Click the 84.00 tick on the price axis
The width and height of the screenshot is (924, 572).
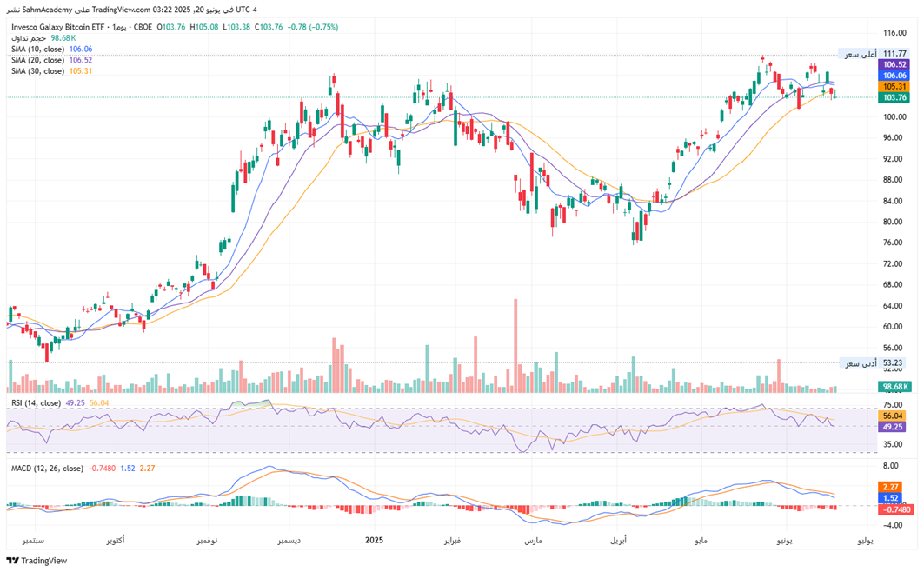pyautogui.click(x=893, y=201)
